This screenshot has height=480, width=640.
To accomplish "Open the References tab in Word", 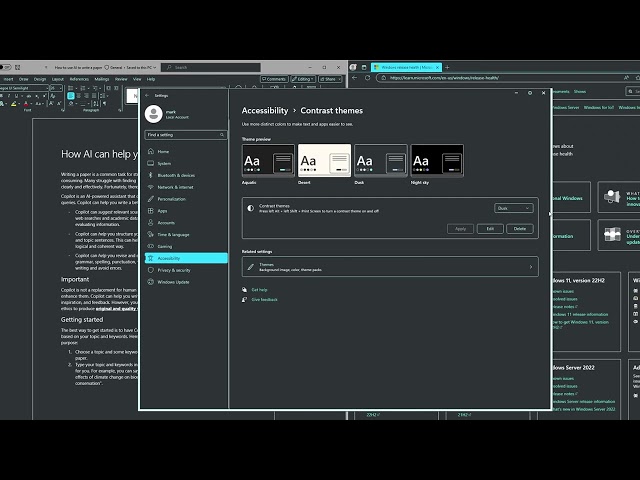I will [79, 79].
